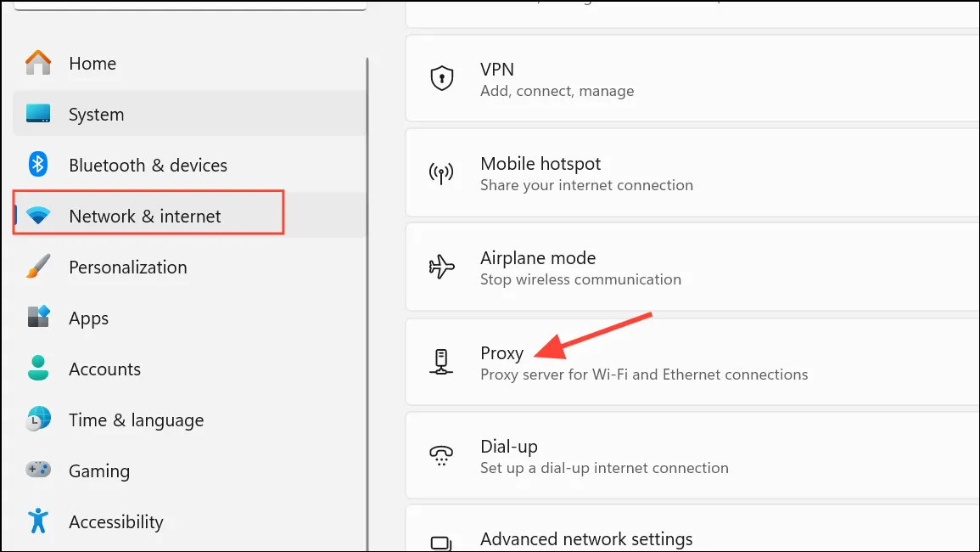Click the Personalization paintbrush icon
The width and height of the screenshot is (980, 552).
click(x=38, y=267)
